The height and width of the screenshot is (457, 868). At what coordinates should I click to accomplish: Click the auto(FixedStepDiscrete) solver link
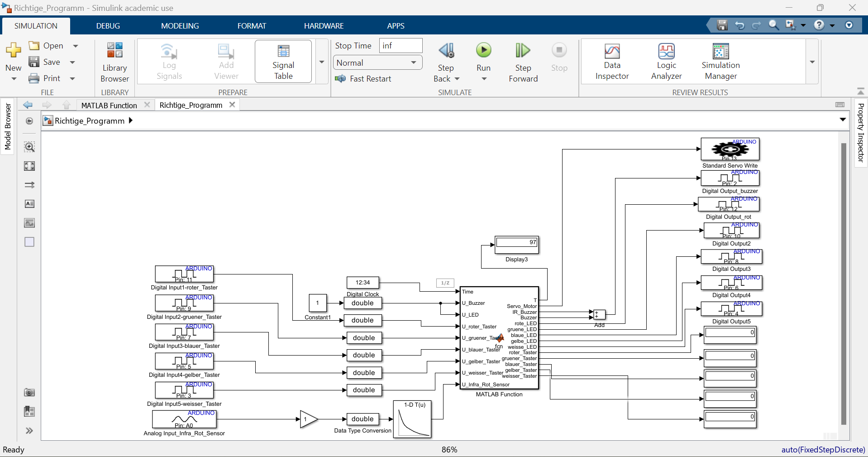point(823,450)
